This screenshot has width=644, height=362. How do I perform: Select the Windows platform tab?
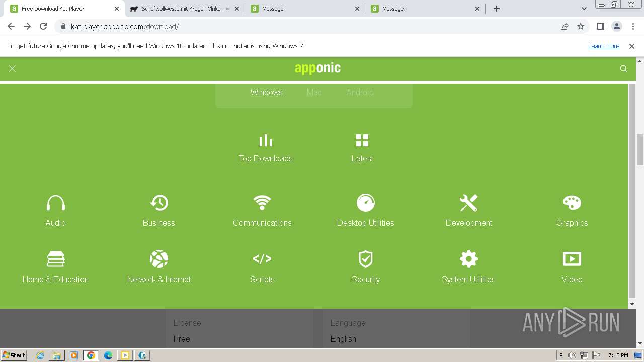(267, 92)
